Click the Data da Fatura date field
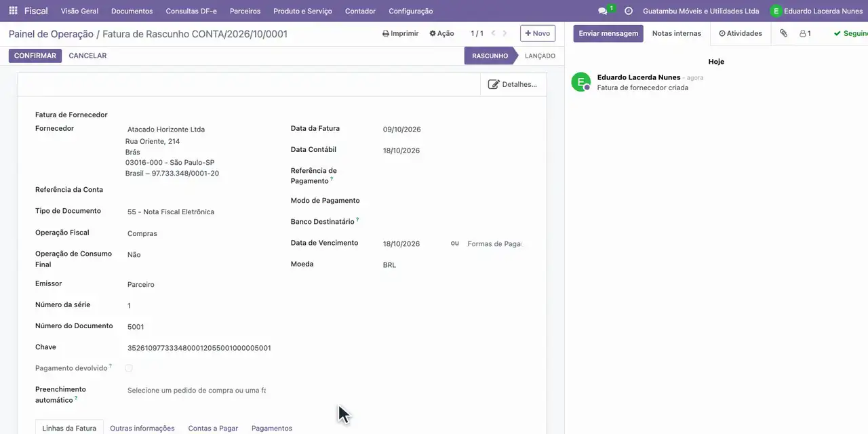The image size is (868, 434). [452, 130]
